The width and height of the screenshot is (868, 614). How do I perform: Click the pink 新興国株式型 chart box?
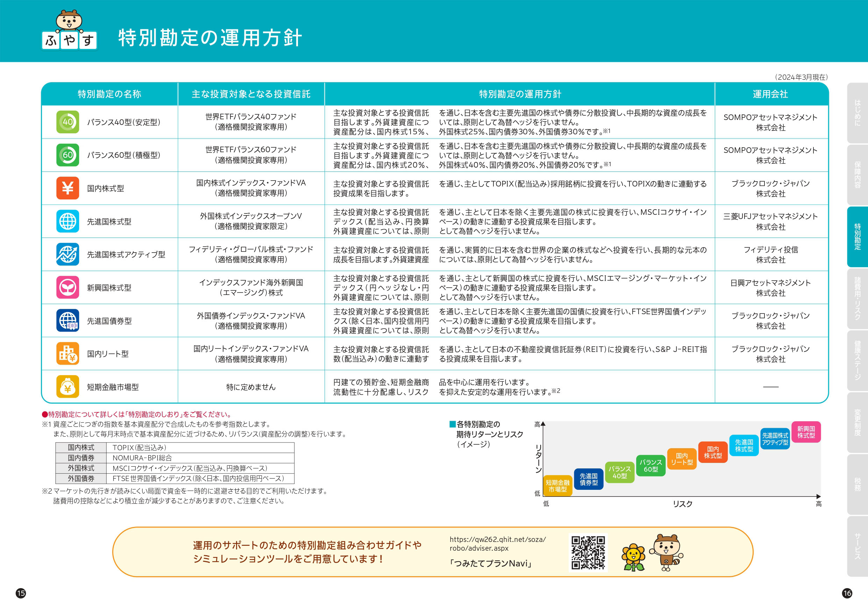click(x=806, y=432)
